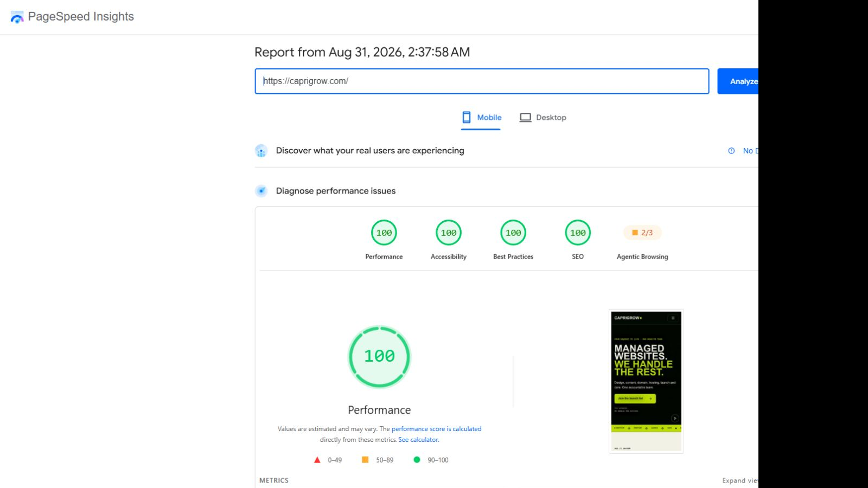Click the blue Analyze button

pos(738,81)
